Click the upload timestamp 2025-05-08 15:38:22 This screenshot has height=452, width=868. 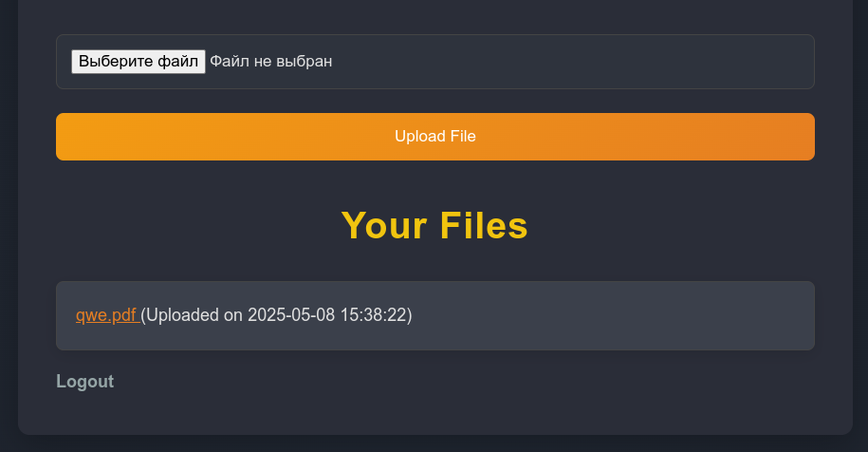[327, 315]
